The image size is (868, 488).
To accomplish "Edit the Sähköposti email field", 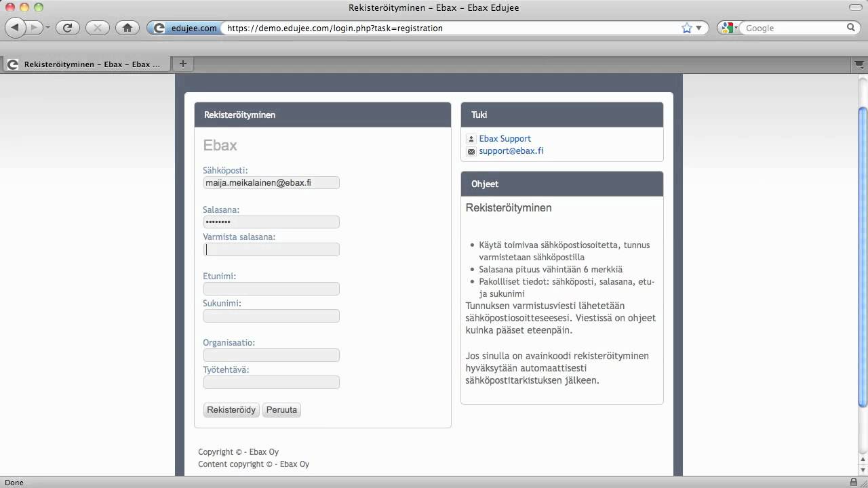I will (x=271, y=183).
